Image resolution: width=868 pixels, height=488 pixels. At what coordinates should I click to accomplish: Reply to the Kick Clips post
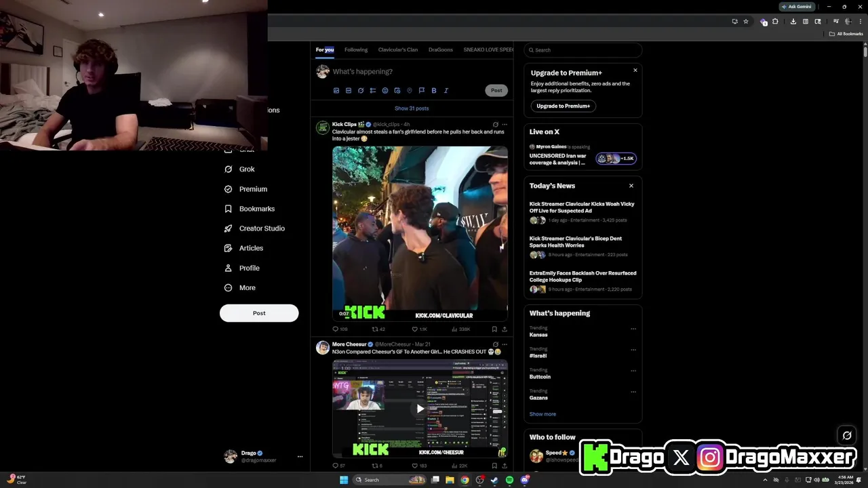click(x=339, y=329)
